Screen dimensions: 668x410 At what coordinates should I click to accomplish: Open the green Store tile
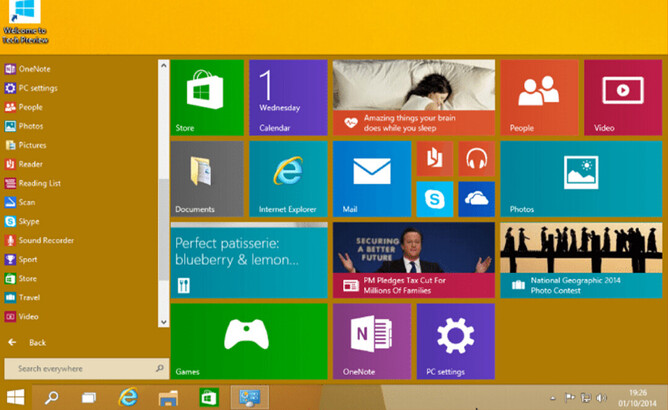(x=207, y=97)
